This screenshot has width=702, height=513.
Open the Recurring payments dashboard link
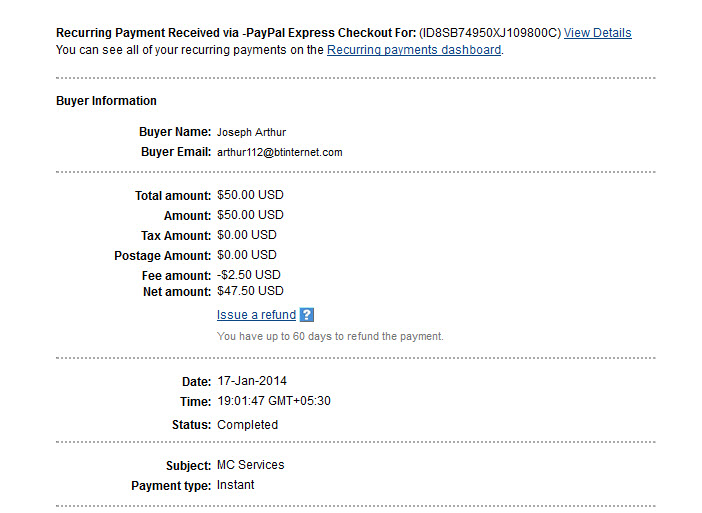click(x=414, y=50)
